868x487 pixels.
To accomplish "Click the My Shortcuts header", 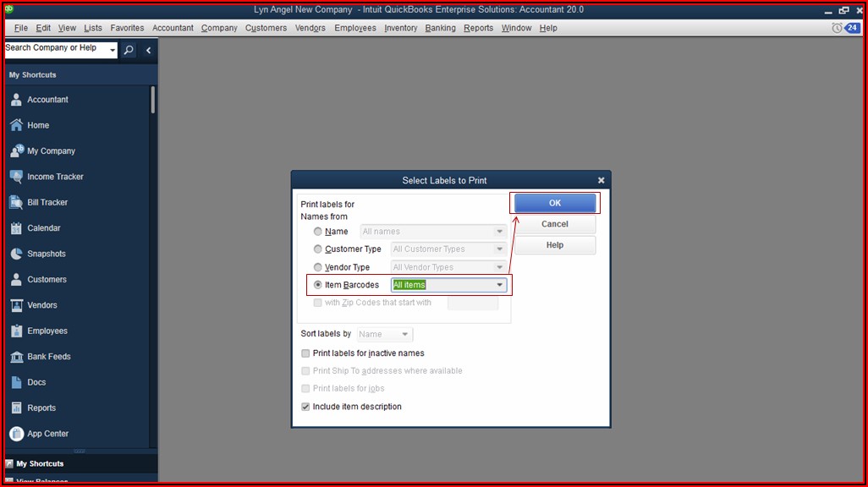I will pos(81,74).
